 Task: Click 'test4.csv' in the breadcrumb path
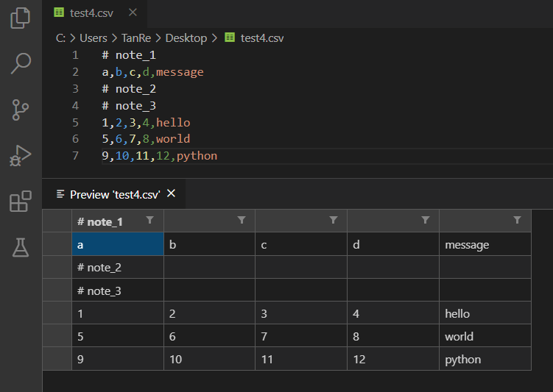click(x=262, y=38)
